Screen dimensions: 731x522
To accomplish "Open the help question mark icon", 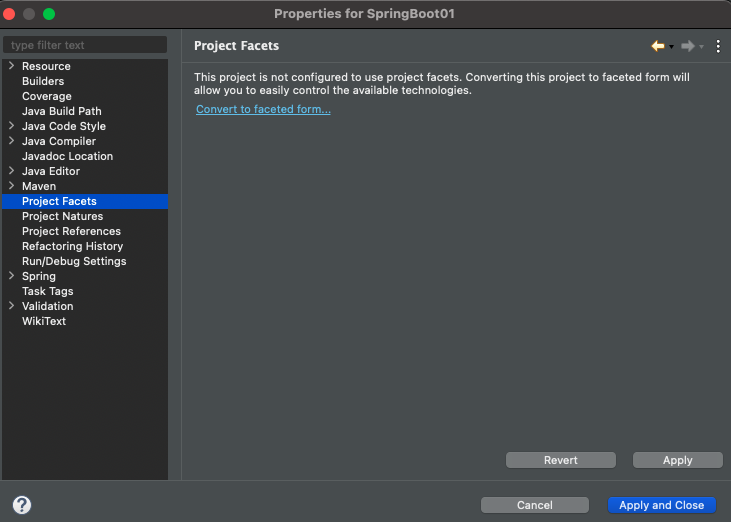I will 22,504.
